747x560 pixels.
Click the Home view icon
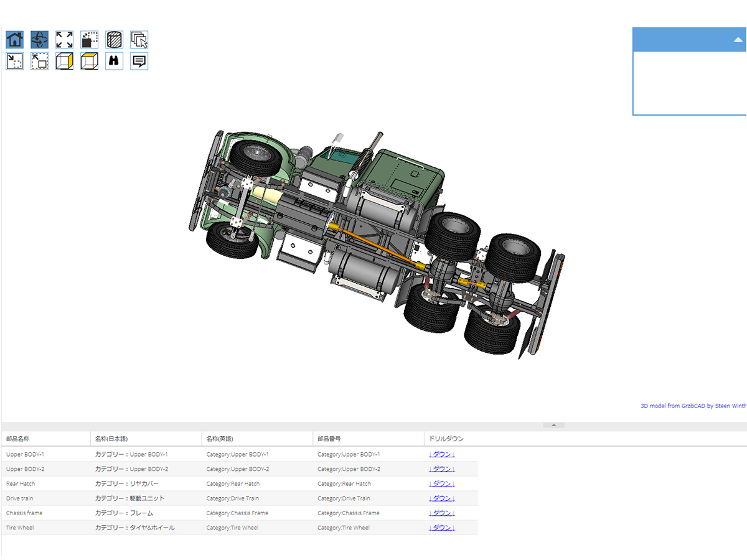[15, 40]
